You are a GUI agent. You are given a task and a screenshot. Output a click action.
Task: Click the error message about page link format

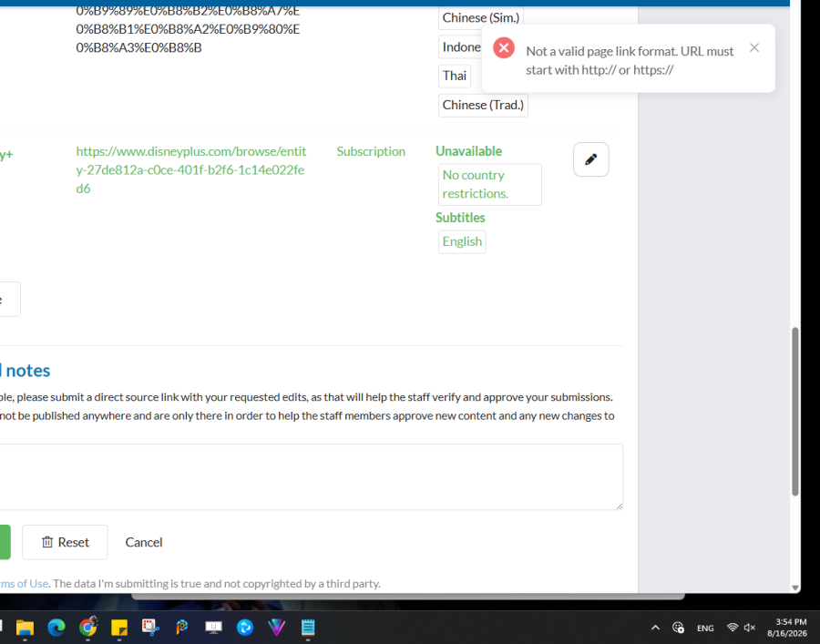coord(630,61)
